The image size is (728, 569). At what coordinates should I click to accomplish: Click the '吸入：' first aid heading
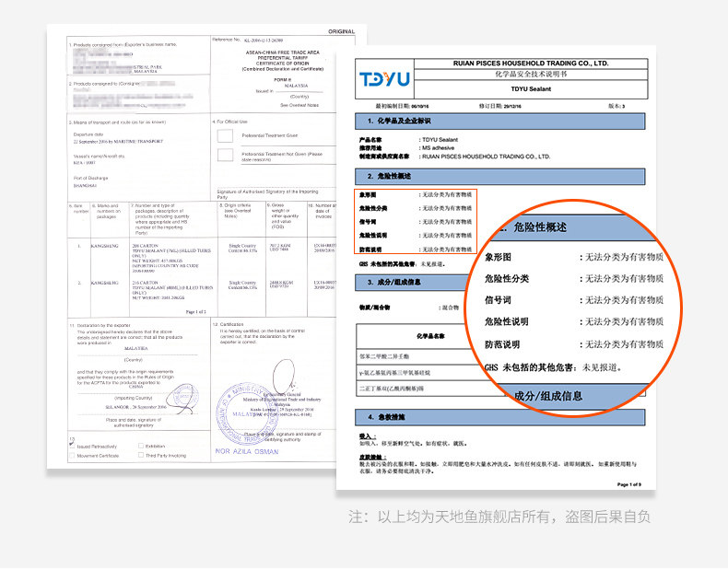click(x=368, y=436)
